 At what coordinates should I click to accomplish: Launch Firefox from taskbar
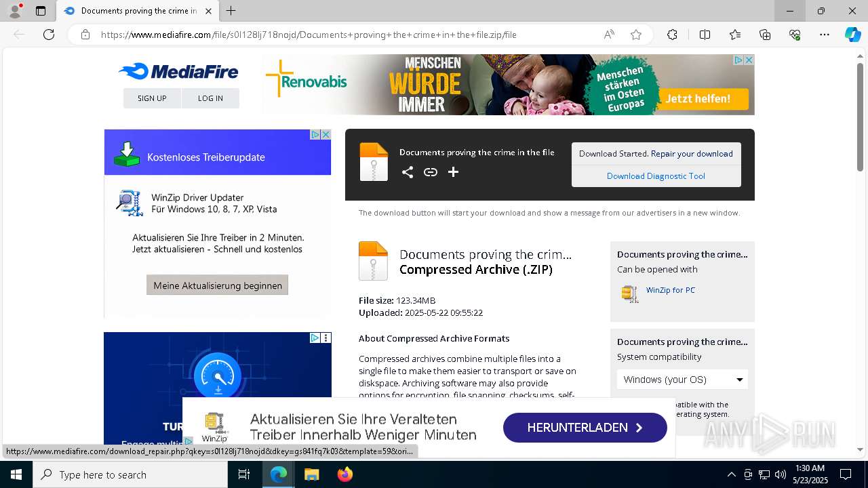pyautogui.click(x=345, y=474)
